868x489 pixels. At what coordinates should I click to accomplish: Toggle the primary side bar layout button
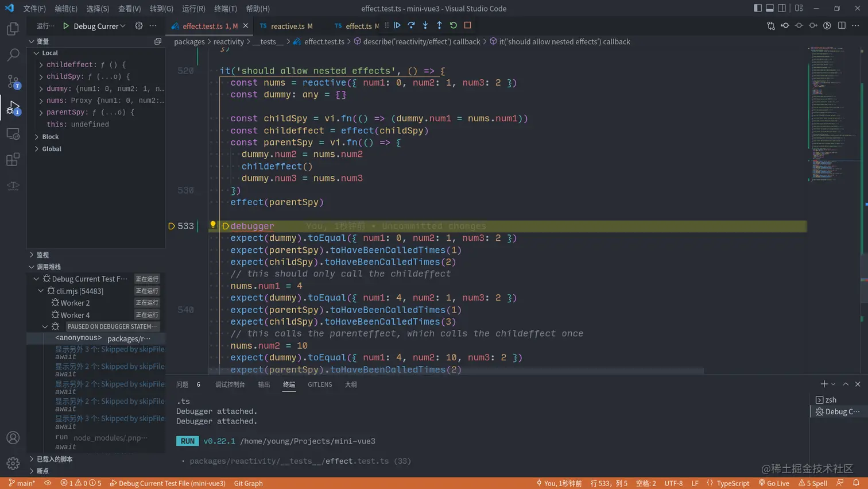click(758, 8)
